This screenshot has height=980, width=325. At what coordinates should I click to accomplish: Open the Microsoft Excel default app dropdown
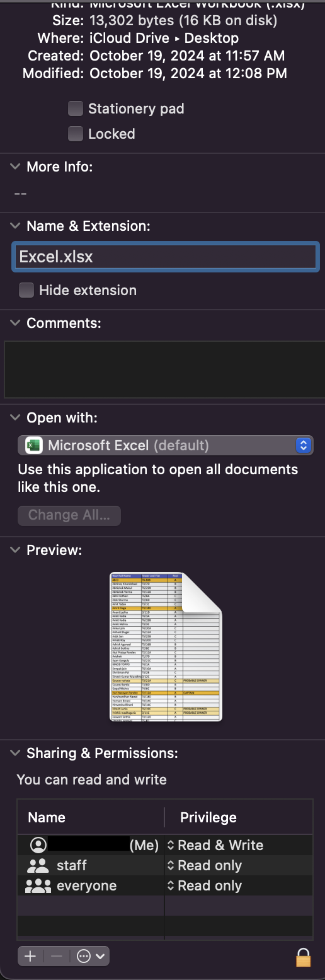pos(166,445)
